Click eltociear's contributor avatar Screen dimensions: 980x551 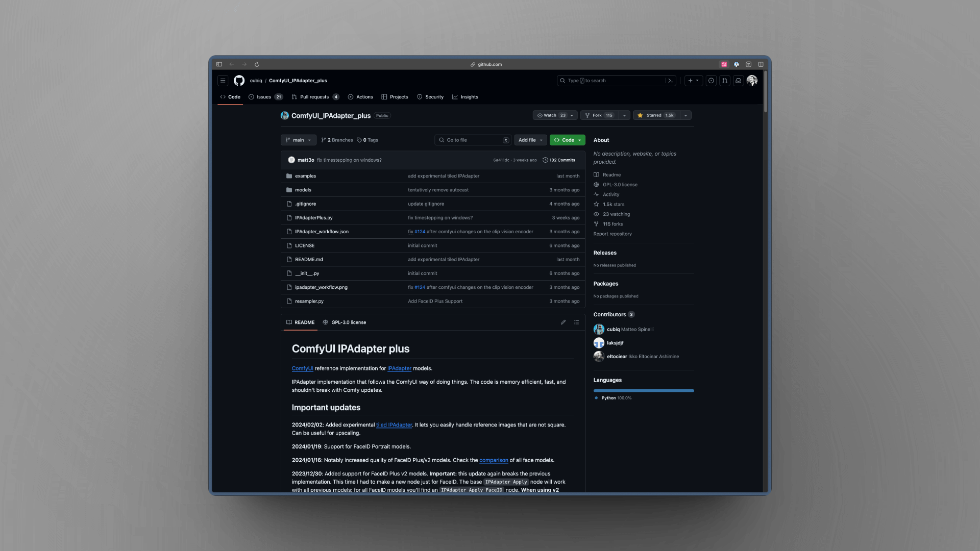point(599,357)
